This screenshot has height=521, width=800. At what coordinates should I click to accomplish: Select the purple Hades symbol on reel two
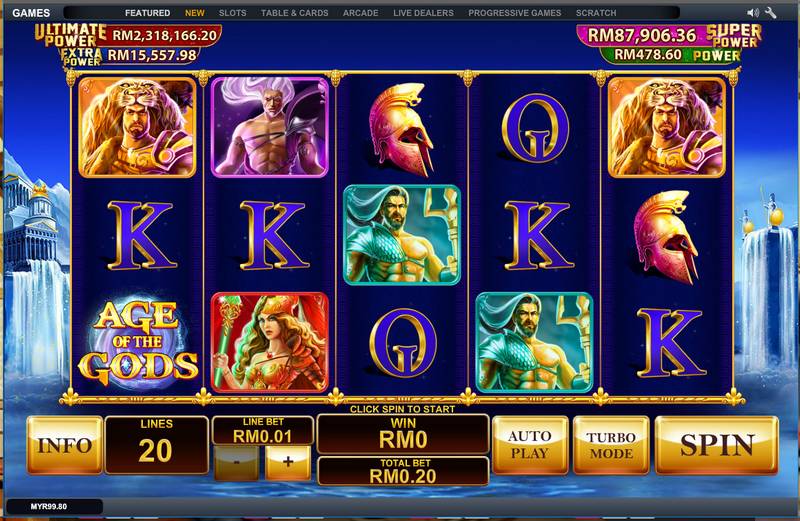pyautogui.click(x=270, y=128)
